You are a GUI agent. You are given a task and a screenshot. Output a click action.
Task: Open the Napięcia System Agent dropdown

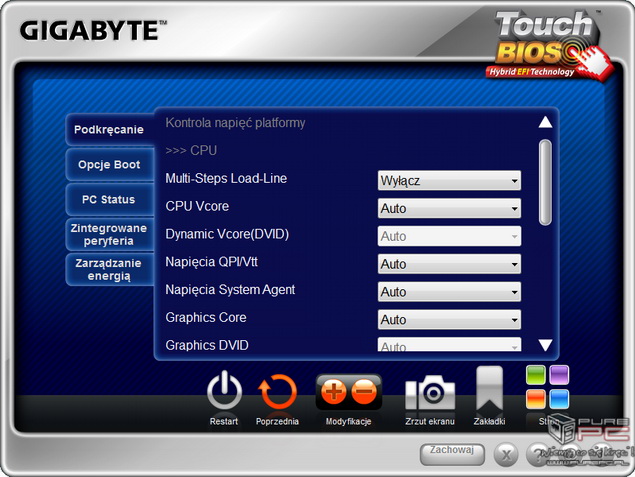[449, 292]
